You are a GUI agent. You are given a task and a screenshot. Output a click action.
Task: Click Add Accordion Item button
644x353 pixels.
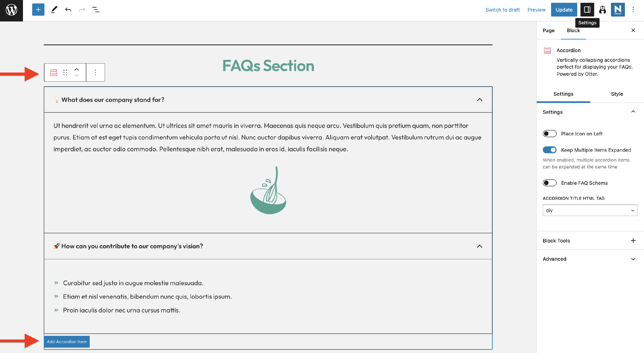(67, 341)
